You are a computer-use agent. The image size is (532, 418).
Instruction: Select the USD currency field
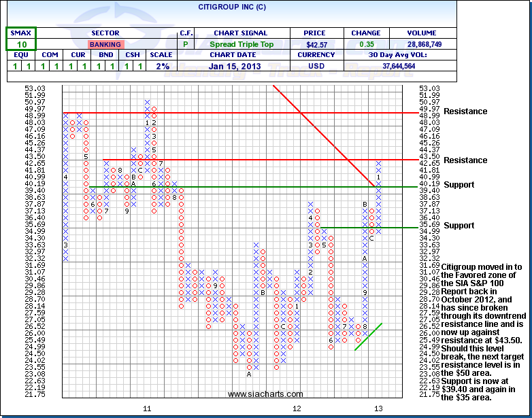pyautogui.click(x=316, y=66)
